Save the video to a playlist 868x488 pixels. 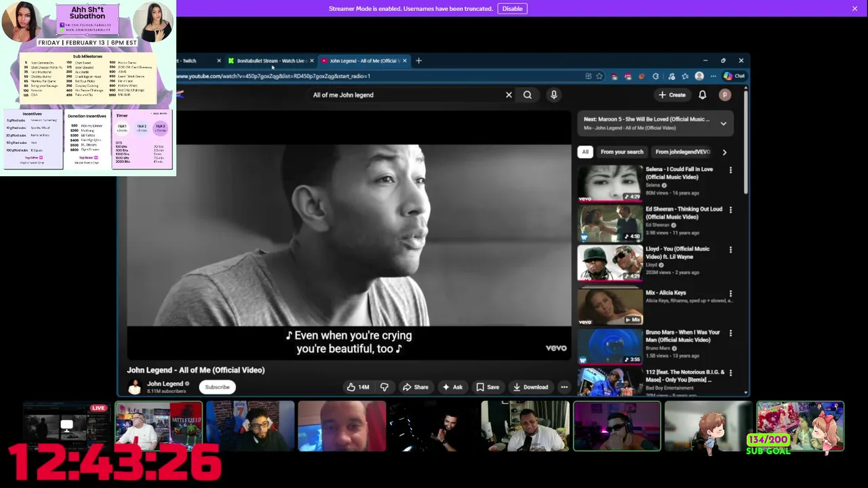coord(488,387)
